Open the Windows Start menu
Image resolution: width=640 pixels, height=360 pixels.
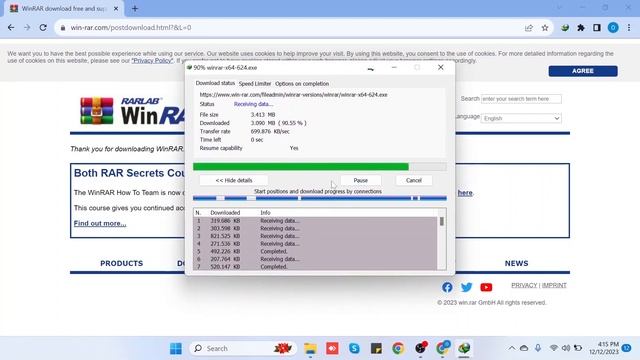point(176,349)
